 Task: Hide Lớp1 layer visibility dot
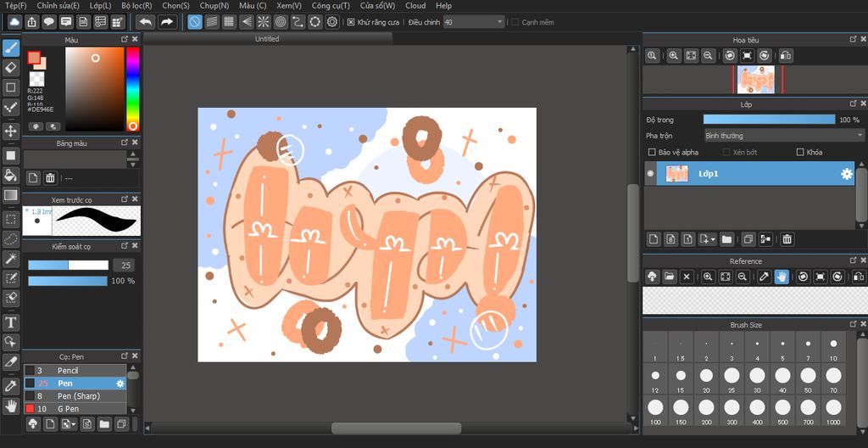(650, 174)
